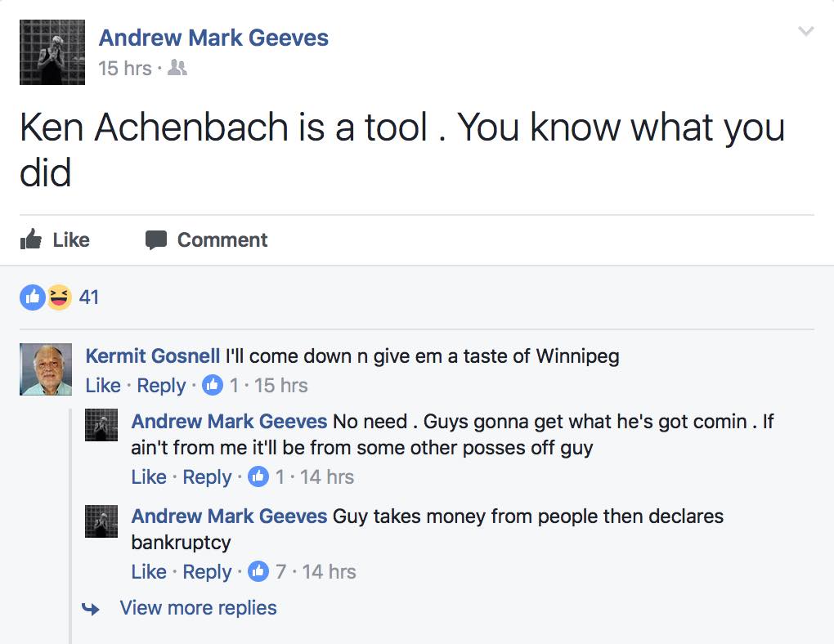834x644 pixels.
Task: Open the laughing Haha reaction icon
Action: click(59, 297)
